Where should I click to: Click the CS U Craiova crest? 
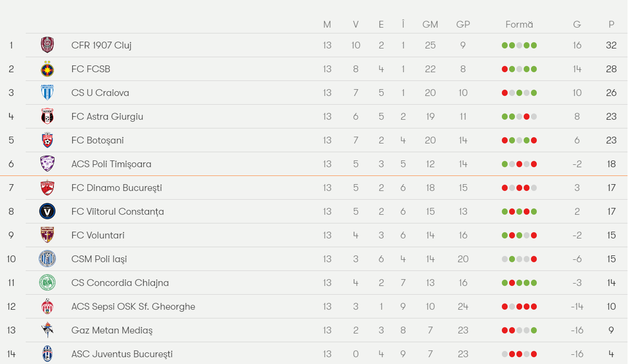tap(47, 93)
